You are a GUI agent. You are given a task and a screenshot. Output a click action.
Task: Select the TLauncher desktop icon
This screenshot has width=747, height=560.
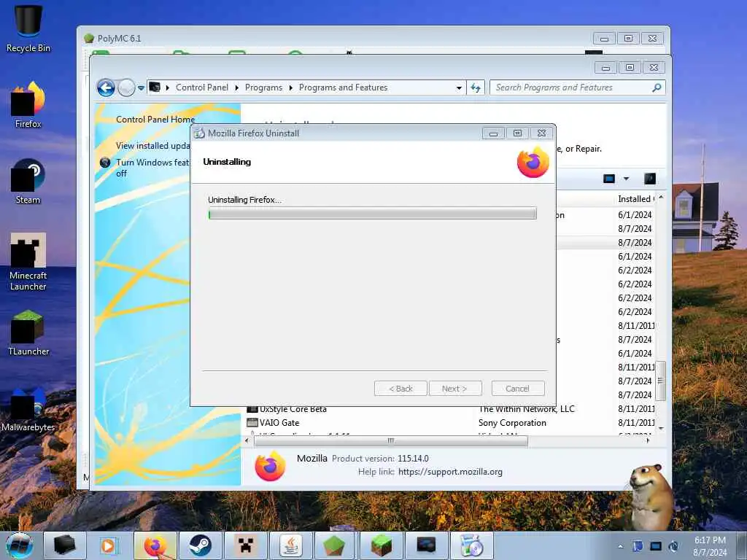coord(28,332)
